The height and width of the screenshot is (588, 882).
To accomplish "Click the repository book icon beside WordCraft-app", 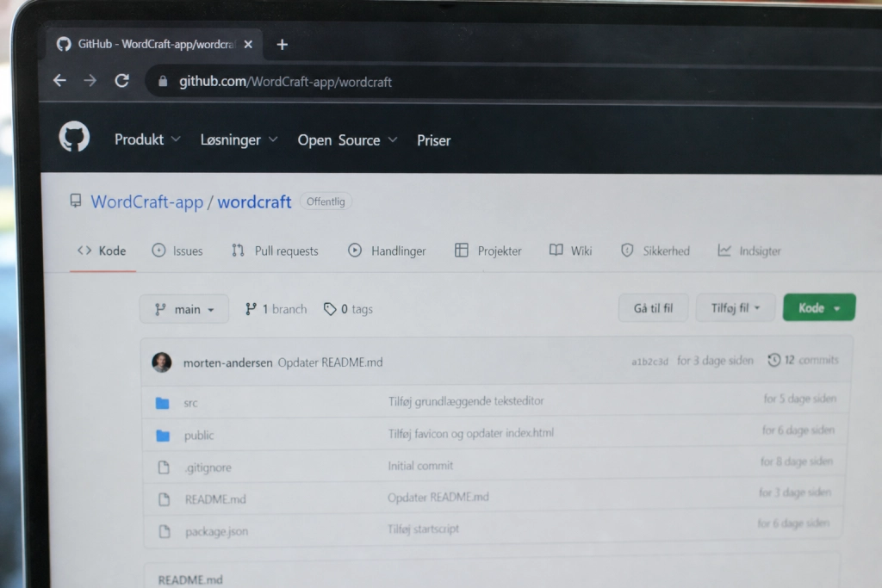I will pyautogui.click(x=76, y=200).
